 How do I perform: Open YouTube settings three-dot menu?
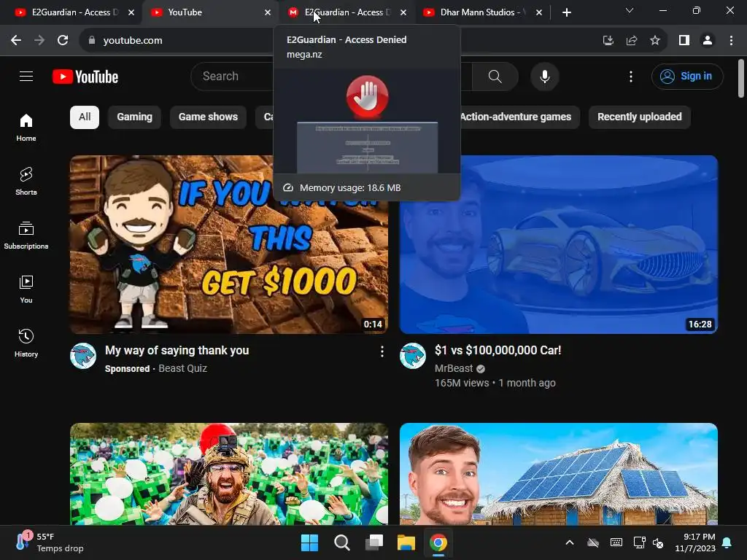(631, 76)
